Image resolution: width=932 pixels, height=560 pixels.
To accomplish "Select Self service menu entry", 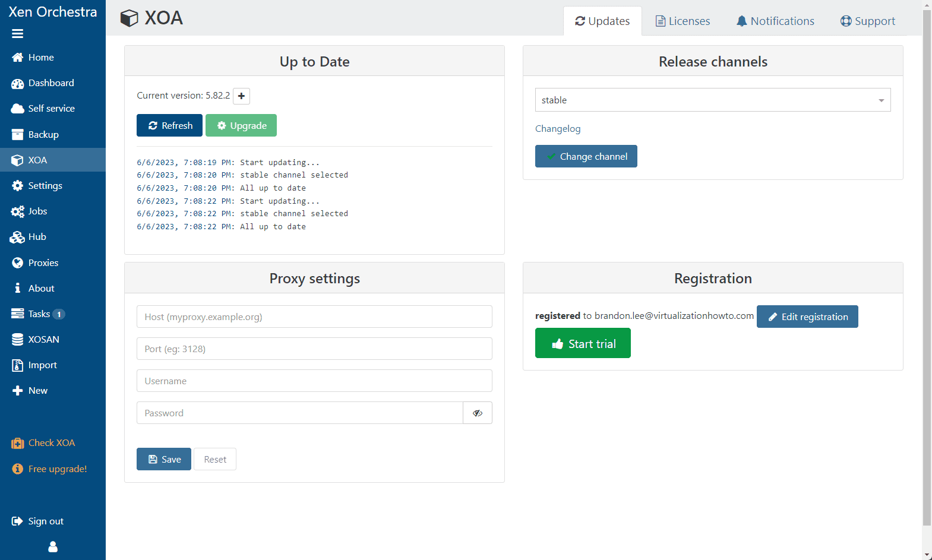I will (53, 109).
